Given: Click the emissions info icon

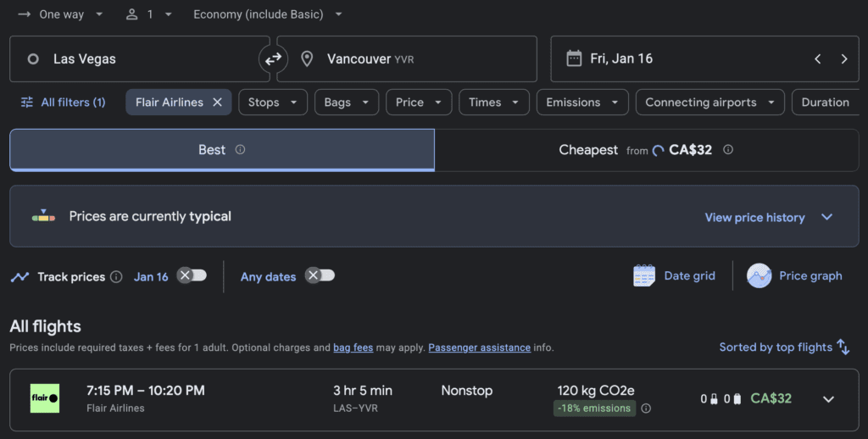Looking at the screenshot, I should click(x=646, y=408).
